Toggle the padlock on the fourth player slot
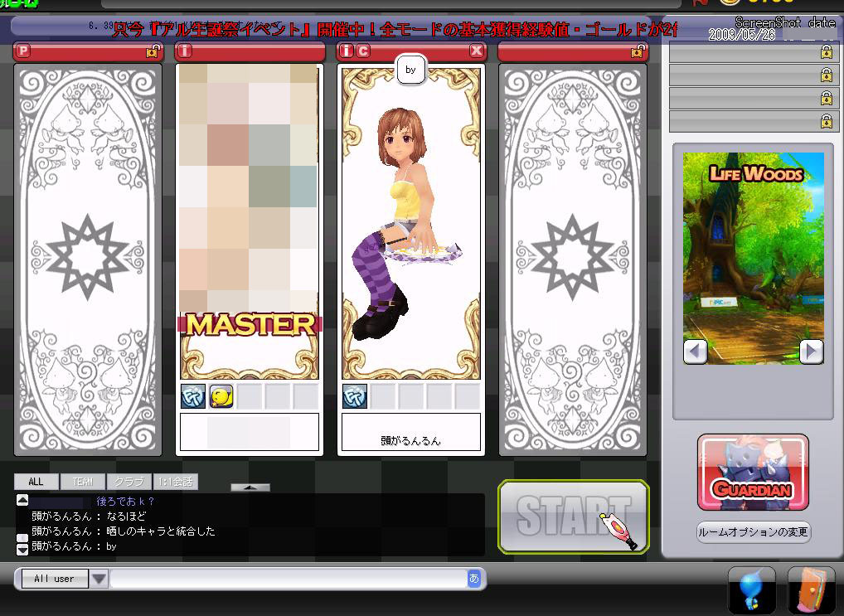 [637, 51]
